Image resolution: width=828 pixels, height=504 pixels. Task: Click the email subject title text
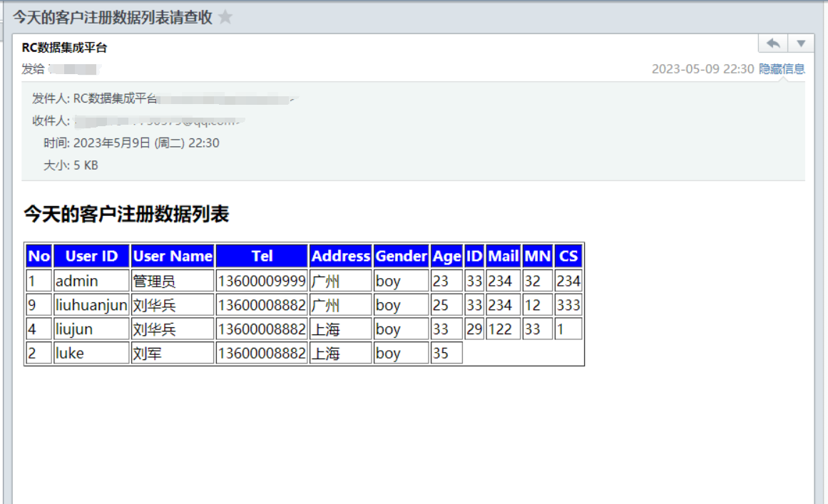pos(113,18)
